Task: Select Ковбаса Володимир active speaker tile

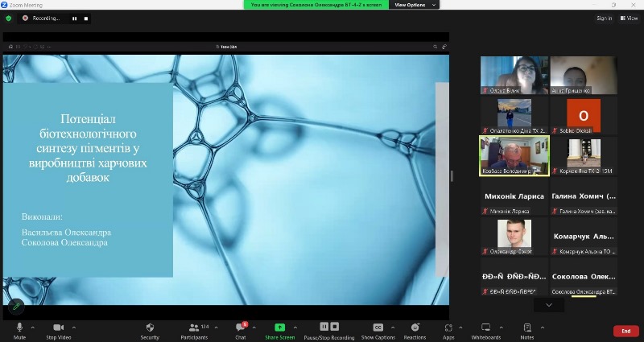Action: 514,156
